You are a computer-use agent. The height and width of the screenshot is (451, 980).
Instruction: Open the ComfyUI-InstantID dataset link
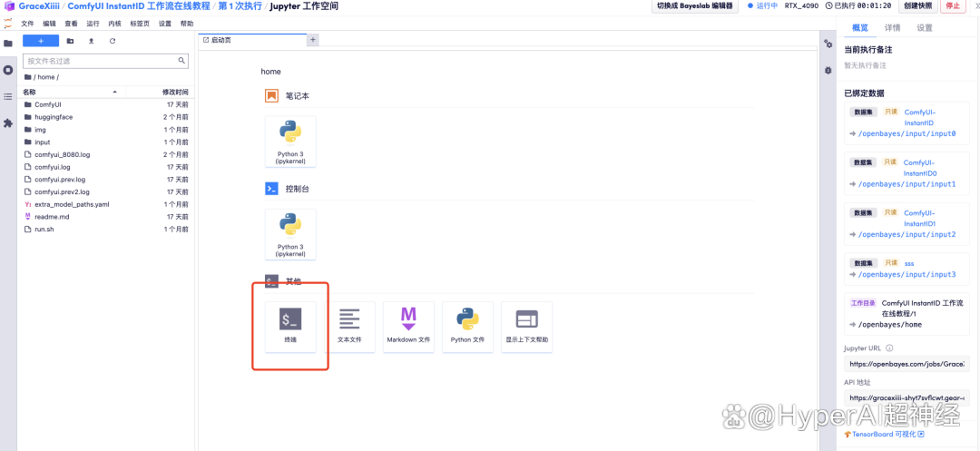[920, 117]
